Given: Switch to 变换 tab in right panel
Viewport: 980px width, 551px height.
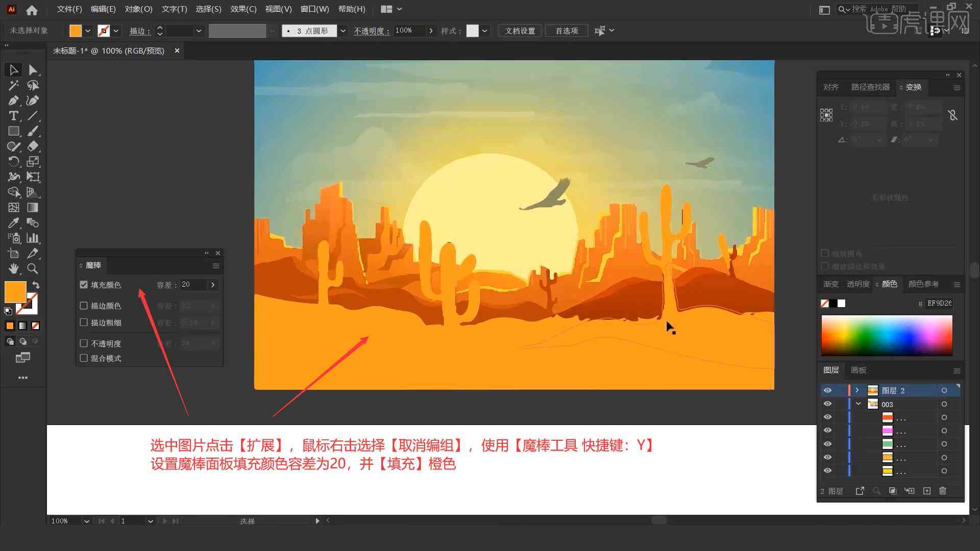Looking at the screenshot, I should pos(913,86).
